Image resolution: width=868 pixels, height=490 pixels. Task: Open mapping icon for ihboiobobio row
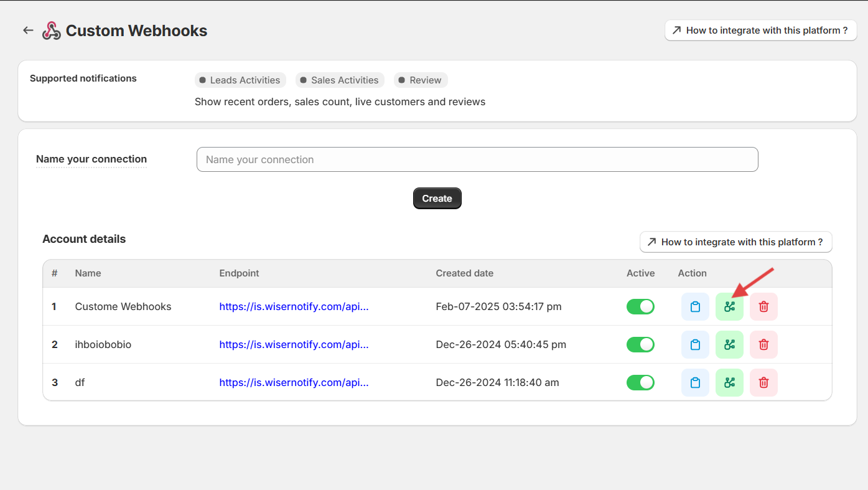coord(729,344)
